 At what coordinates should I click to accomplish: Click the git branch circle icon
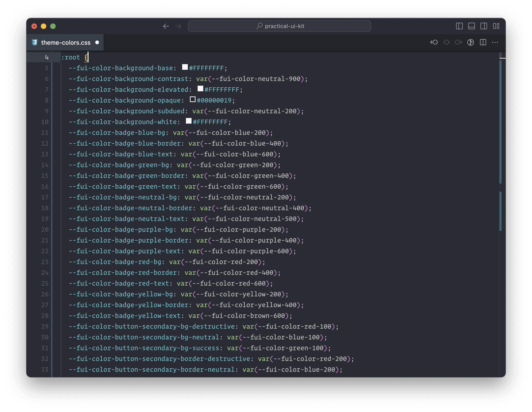[x=470, y=42]
